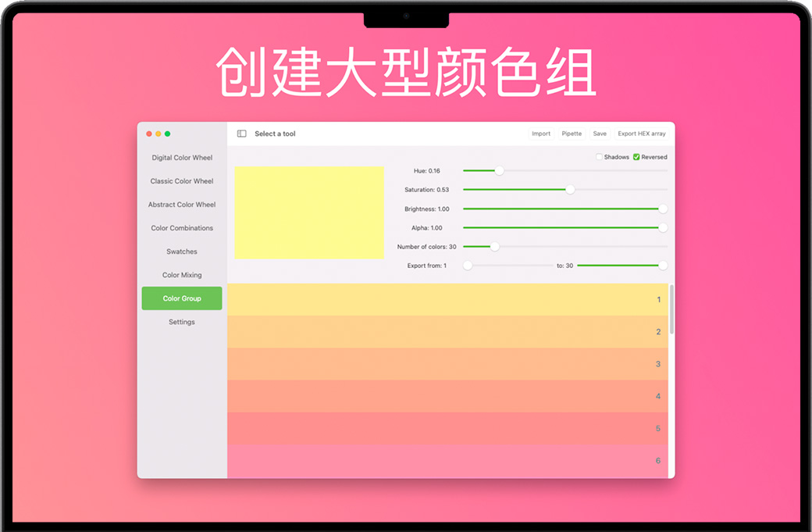
Task: Switch to Classic Color Wheel
Action: [x=182, y=181]
